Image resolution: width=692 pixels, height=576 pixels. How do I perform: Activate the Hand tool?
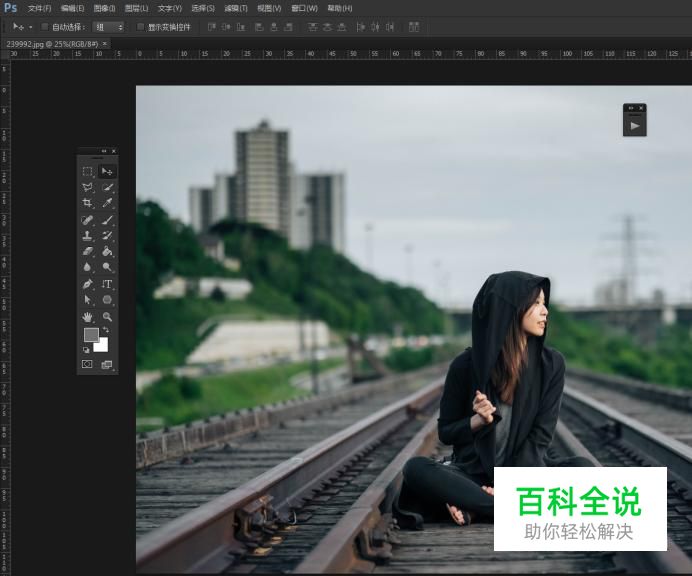pyautogui.click(x=88, y=316)
